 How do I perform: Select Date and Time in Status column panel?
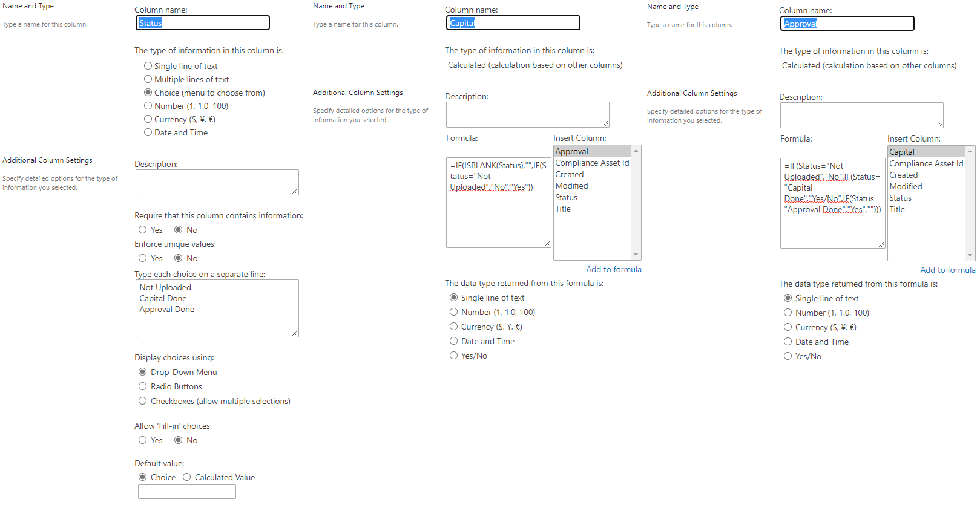pyautogui.click(x=148, y=132)
